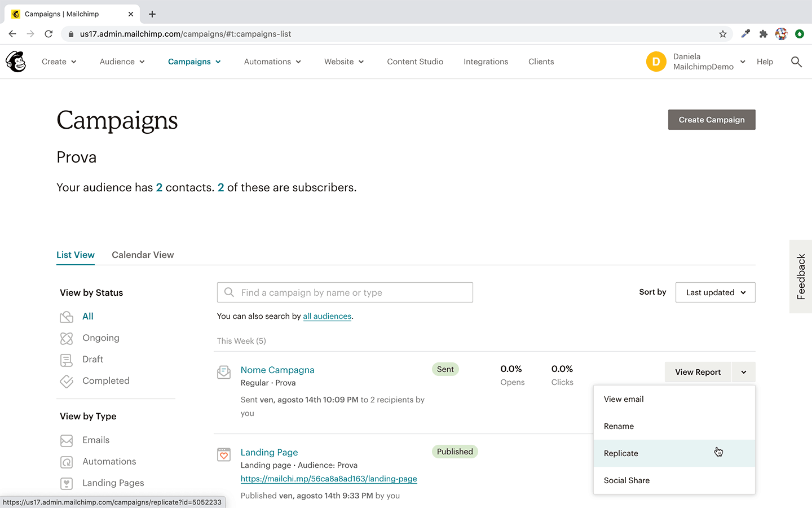
Task: Open Integrations page
Action: point(486,62)
